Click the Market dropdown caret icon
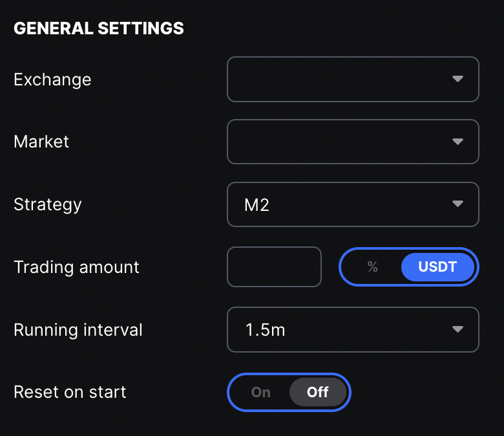Image resolution: width=504 pixels, height=436 pixels. [457, 142]
